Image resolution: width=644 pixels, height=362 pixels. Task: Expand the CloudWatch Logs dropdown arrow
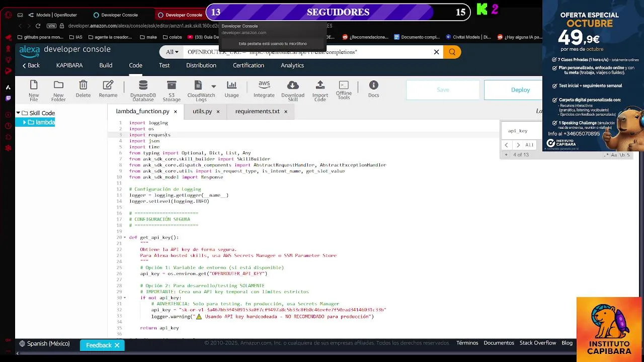[213, 86]
